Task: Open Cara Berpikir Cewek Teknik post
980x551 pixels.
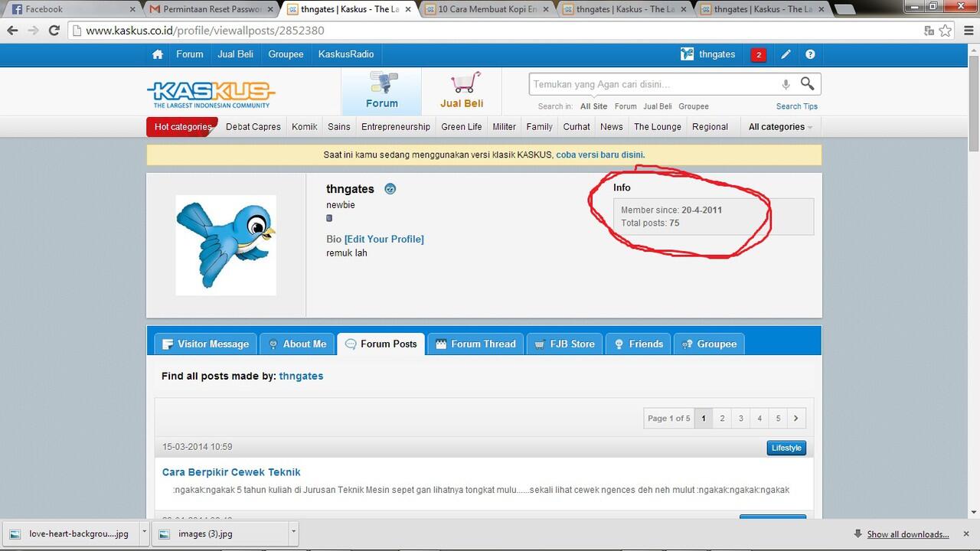Action: pos(231,472)
